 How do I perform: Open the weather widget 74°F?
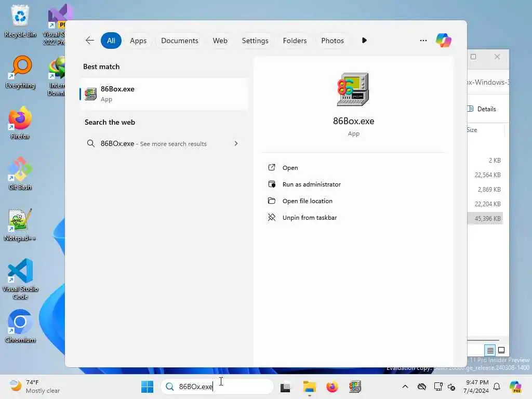(x=34, y=387)
